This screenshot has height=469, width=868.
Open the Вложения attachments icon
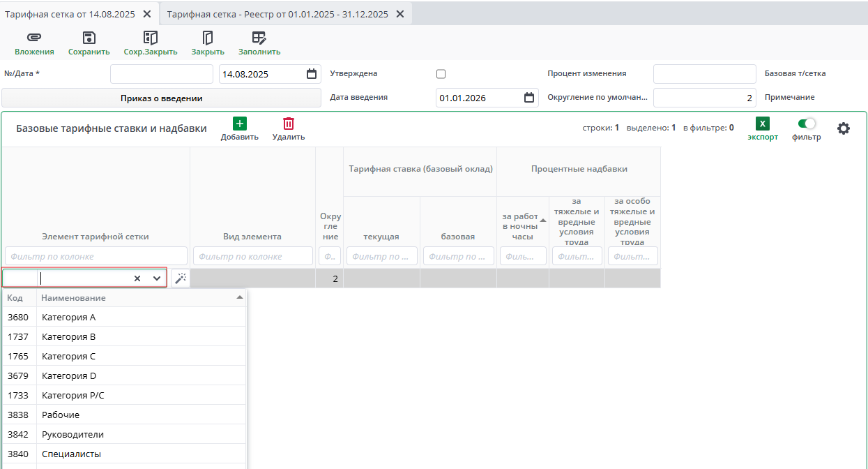[x=34, y=38]
